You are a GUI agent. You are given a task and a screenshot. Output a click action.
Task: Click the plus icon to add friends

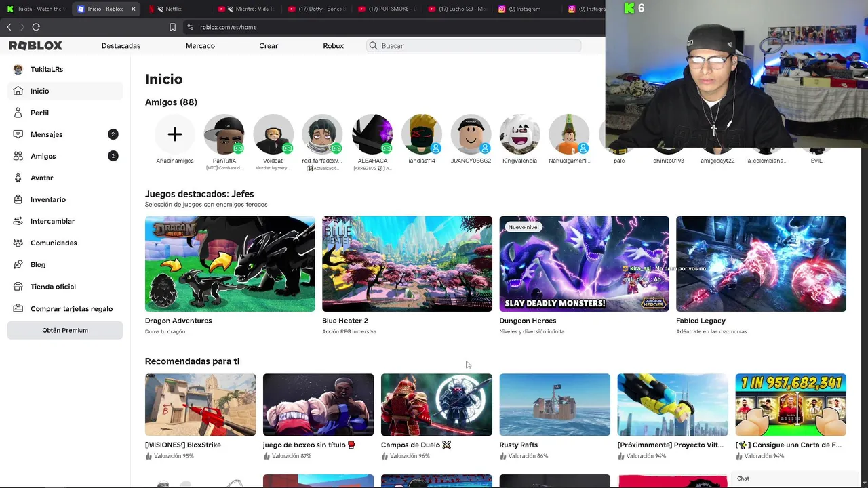pos(175,134)
